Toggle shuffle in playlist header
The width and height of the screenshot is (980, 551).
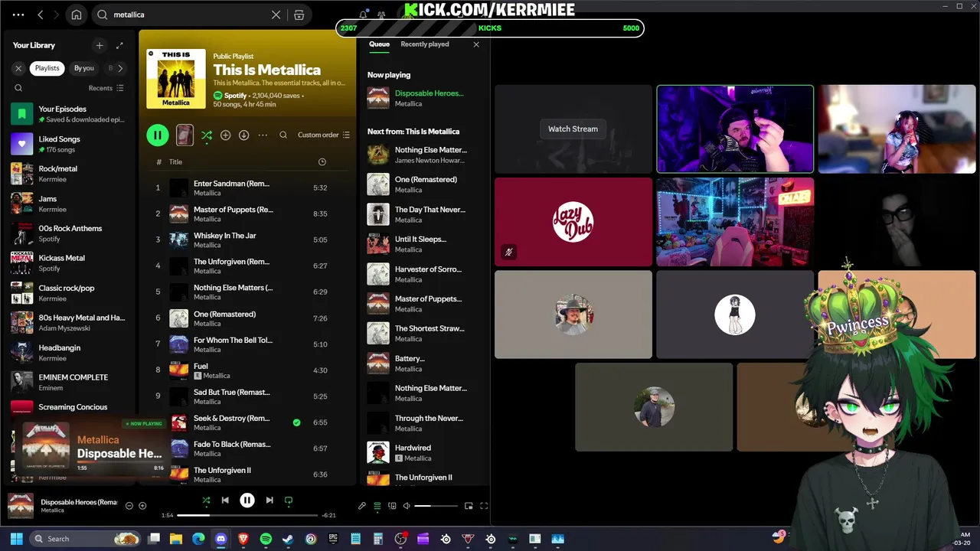tap(207, 135)
